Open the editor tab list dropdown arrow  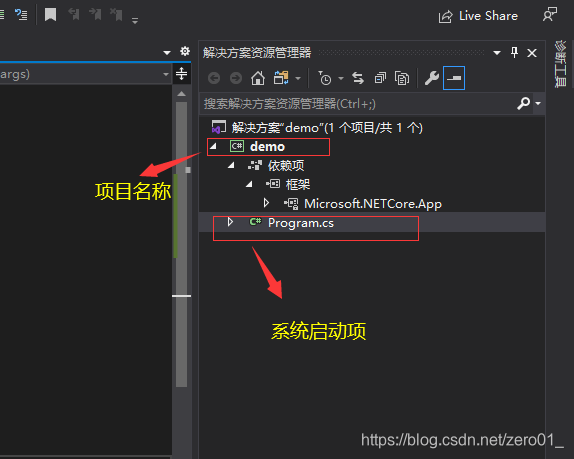click(167, 53)
